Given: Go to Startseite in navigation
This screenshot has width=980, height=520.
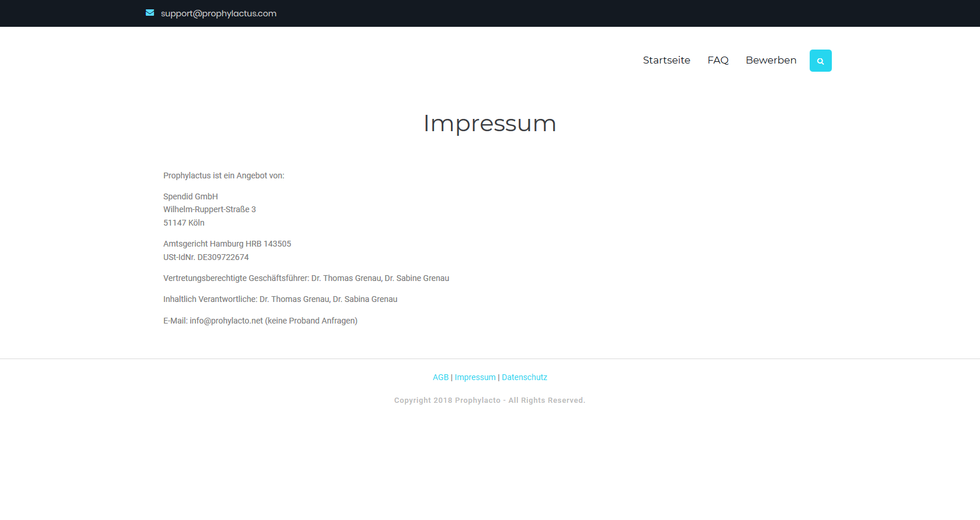Looking at the screenshot, I should pos(666,60).
